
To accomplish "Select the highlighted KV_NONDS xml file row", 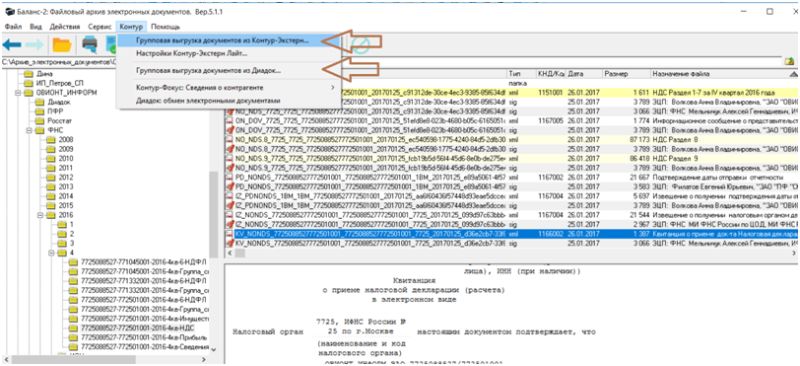I will click(512, 234).
